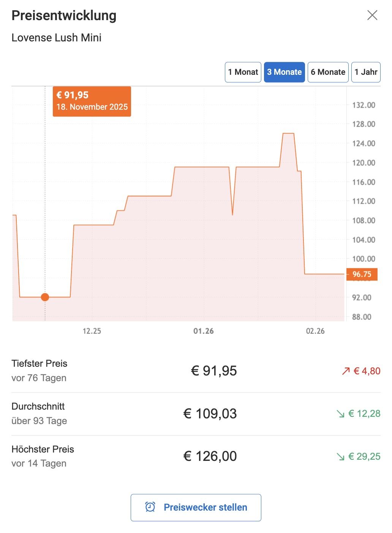Click the 01.26 date axis label

tap(204, 331)
